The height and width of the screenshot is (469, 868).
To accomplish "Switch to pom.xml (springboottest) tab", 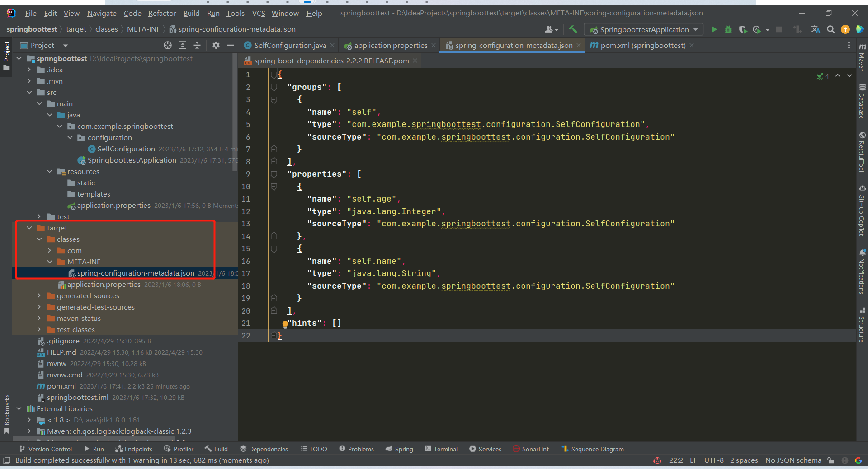I will [x=643, y=45].
